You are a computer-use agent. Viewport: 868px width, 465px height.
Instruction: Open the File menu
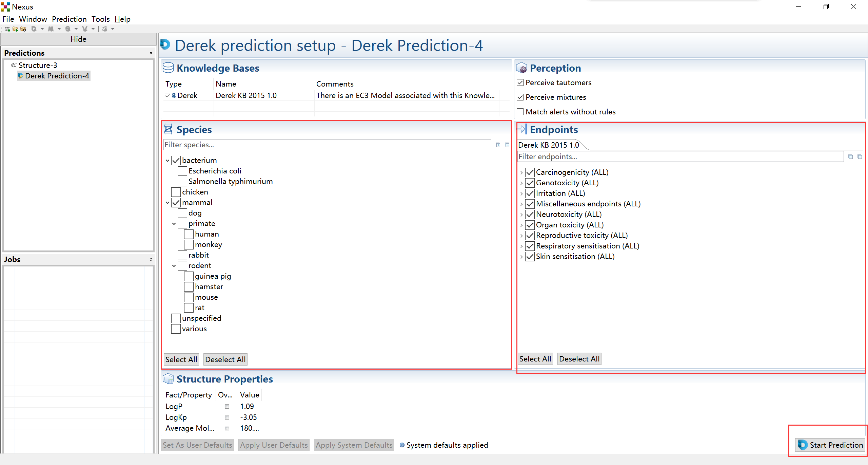(8, 19)
